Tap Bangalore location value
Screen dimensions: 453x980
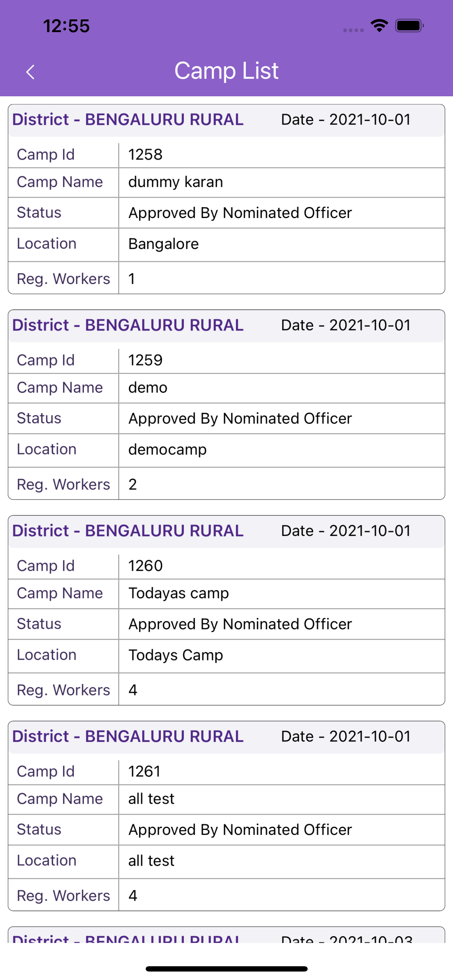[164, 244]
